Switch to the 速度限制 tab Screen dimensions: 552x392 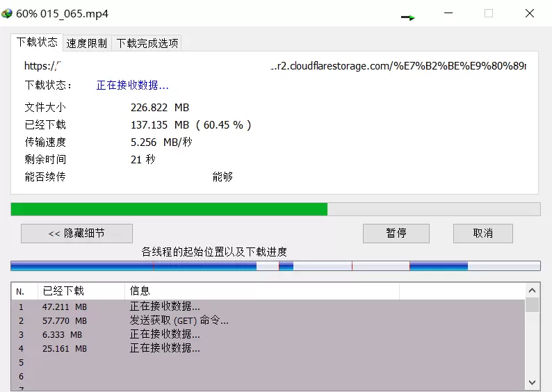(87, 43)
